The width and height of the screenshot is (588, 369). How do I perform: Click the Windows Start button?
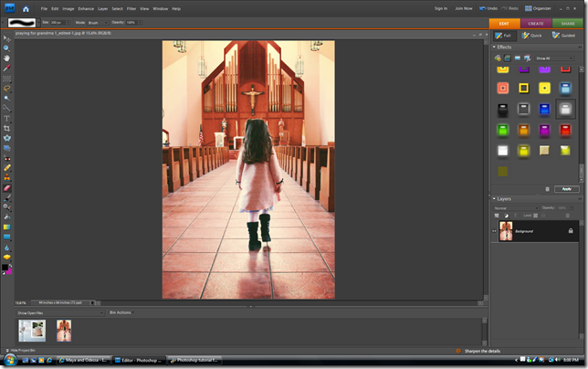(x=9, y=361)
